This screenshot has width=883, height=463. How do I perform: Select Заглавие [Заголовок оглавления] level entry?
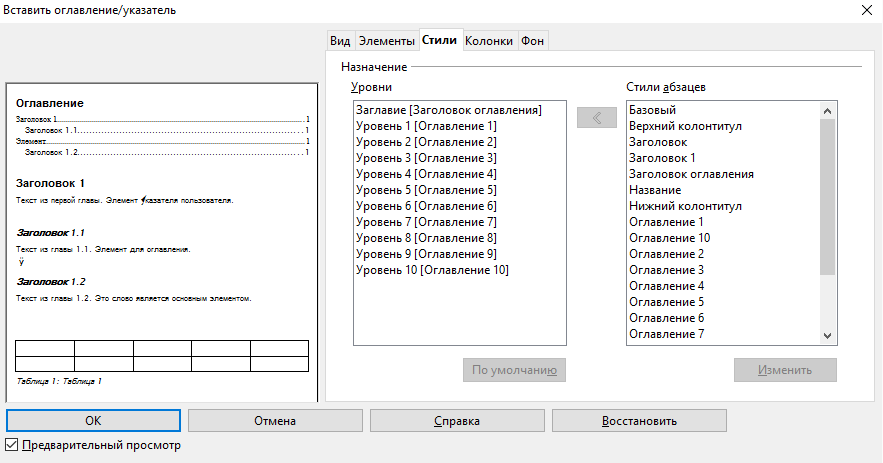pyautogui.click(x=449, y=110)
